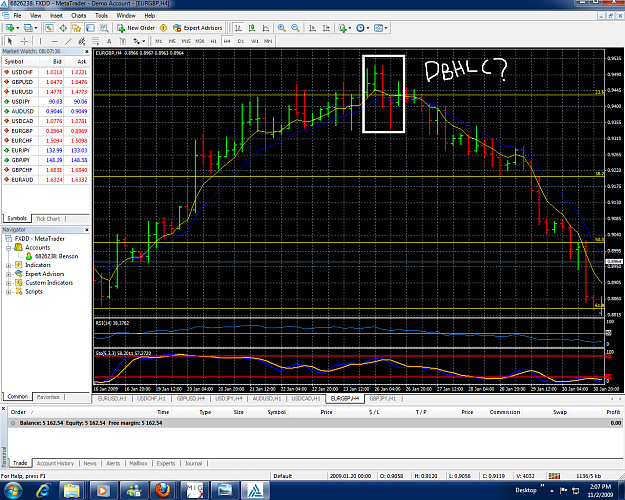
Task: Expand the Profiles dropdown arrow
Action: (36, 28)
